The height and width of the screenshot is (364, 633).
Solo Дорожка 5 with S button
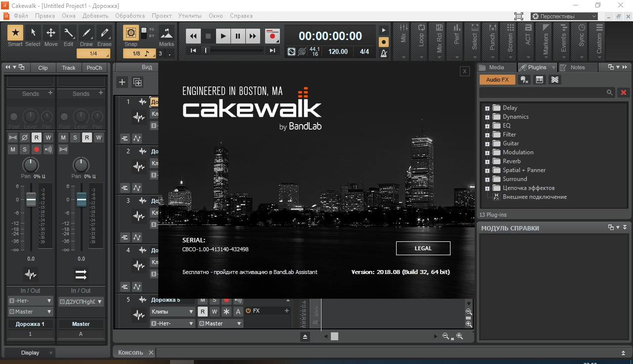[215, 300]
